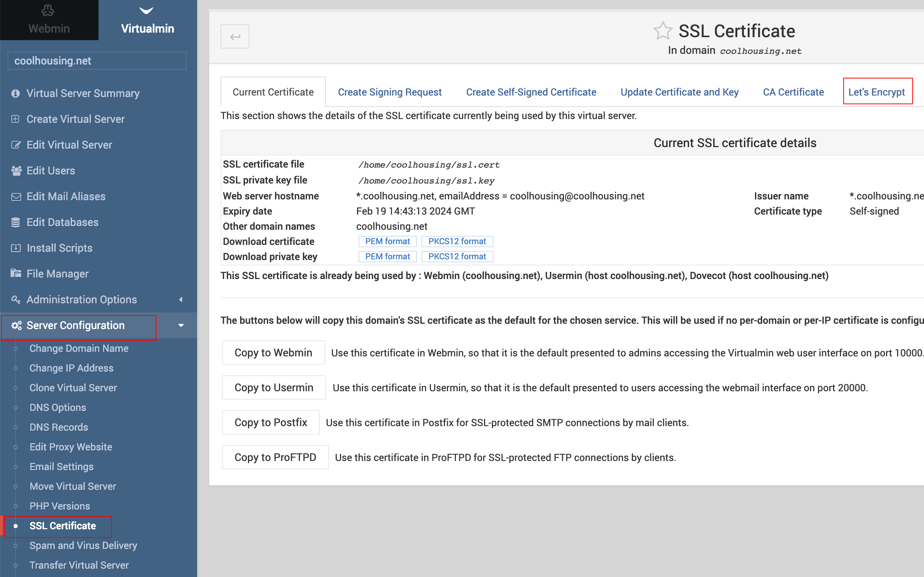Screen dimensions: 924x577
Task: Click the Copy to Postfix button
Action: (271, 423)
